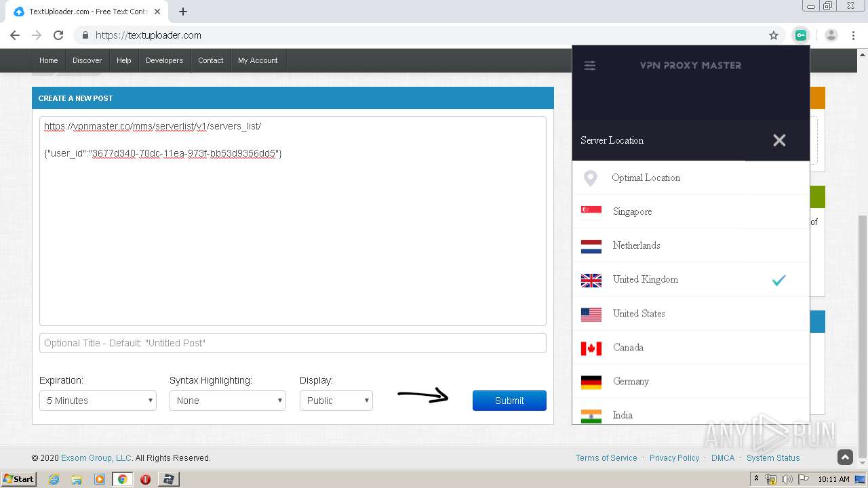Open the Help menu item
Image resolution: width=868 pixels, height=488 pixels.
[123, 60]
